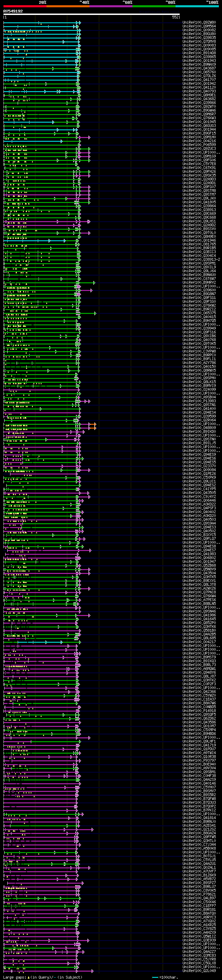The height and width of the screenshot is (980, 222).
Task: Select the UniRef100_O48809 label
Action: click(199, 428)
